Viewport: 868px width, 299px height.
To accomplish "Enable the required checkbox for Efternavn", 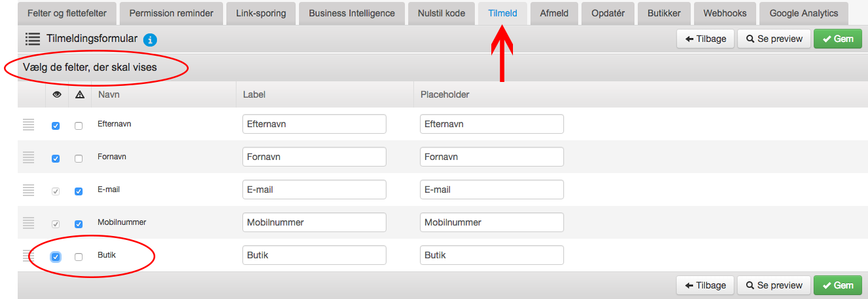I will click(79, 126).
